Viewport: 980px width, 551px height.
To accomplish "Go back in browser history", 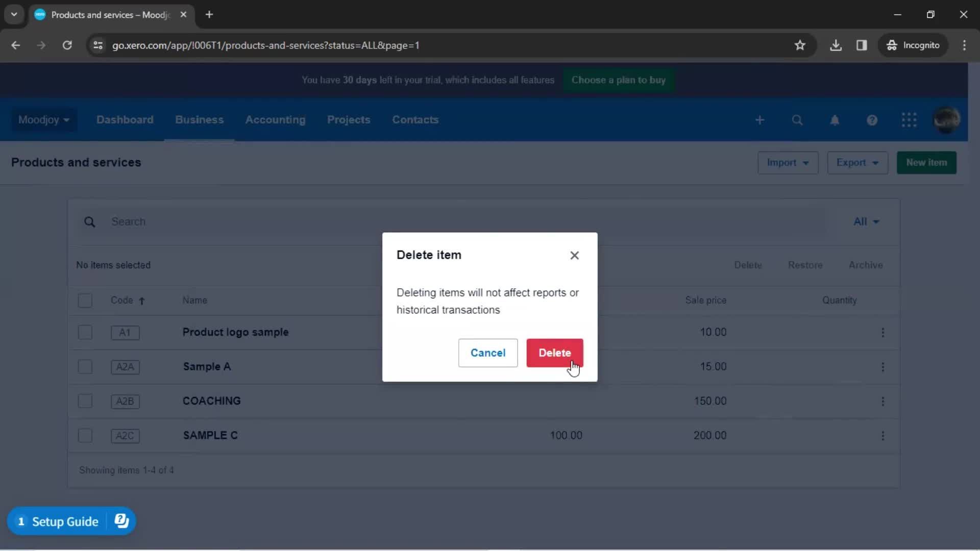I will click(16, 45).
